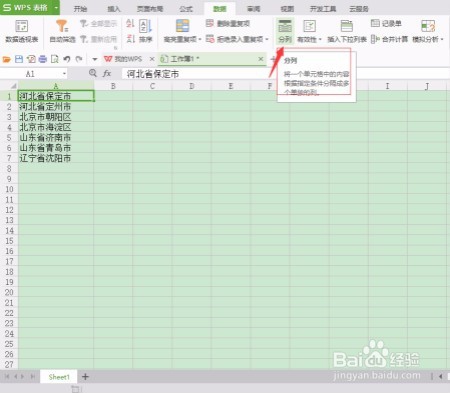Click the print preview icon
This screenshot has height=393, width=450.
[x=55, y=59]
